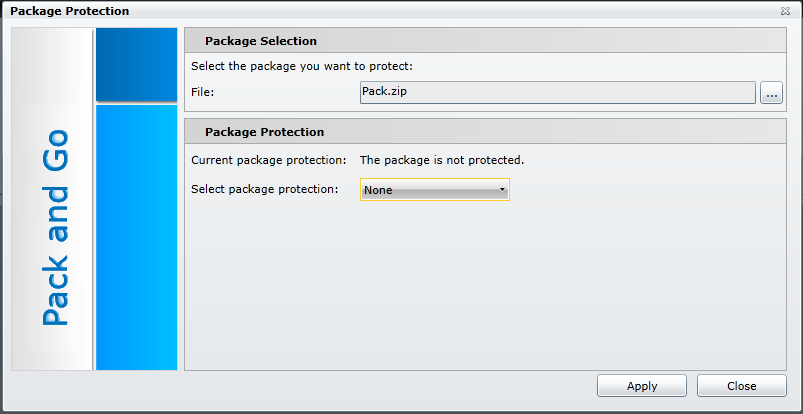Image resolution: width=803 pixels, height=414 pixels.
Task: Click the vertical "Pack and Go" banner text
Action: click(x=55, y=227)
